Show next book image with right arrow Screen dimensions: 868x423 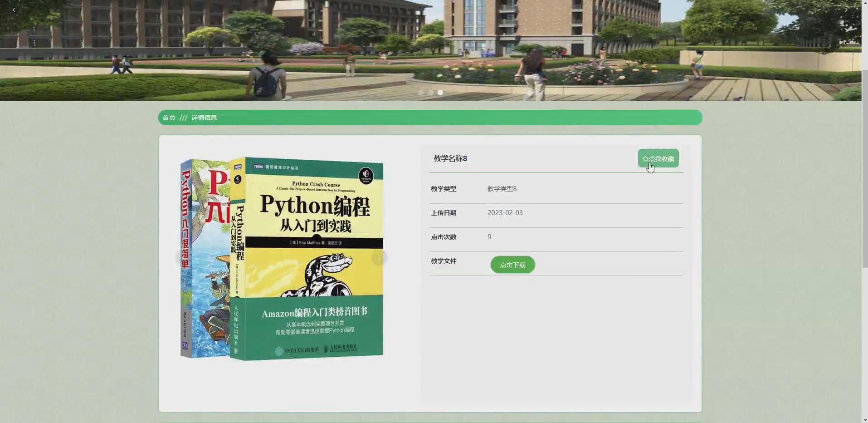click(x=379, y=258)
